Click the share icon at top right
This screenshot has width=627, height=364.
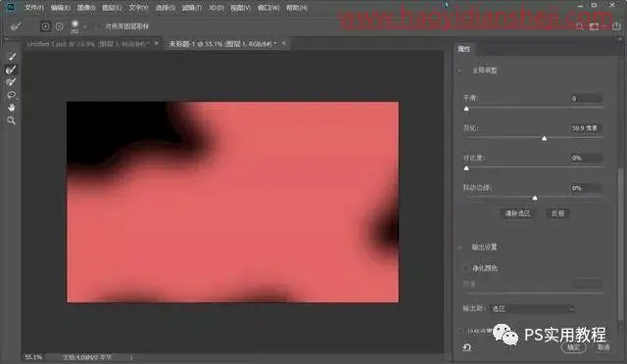[616, 26]
